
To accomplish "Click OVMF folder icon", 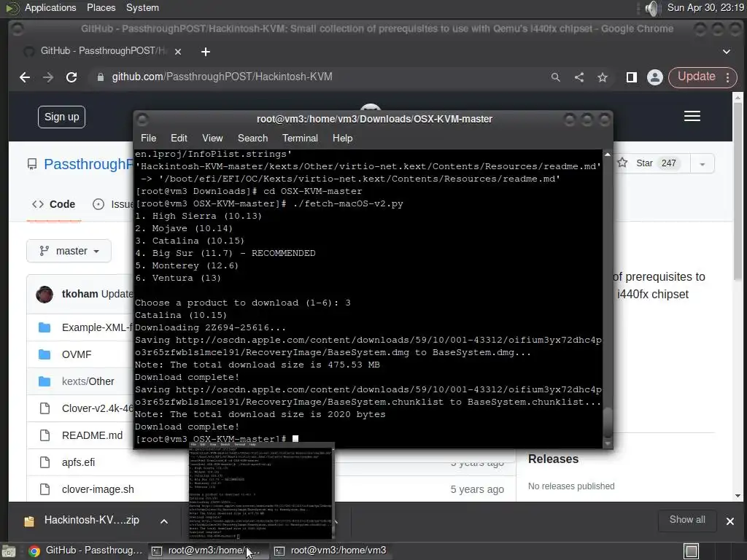I will tap(44, 354).
